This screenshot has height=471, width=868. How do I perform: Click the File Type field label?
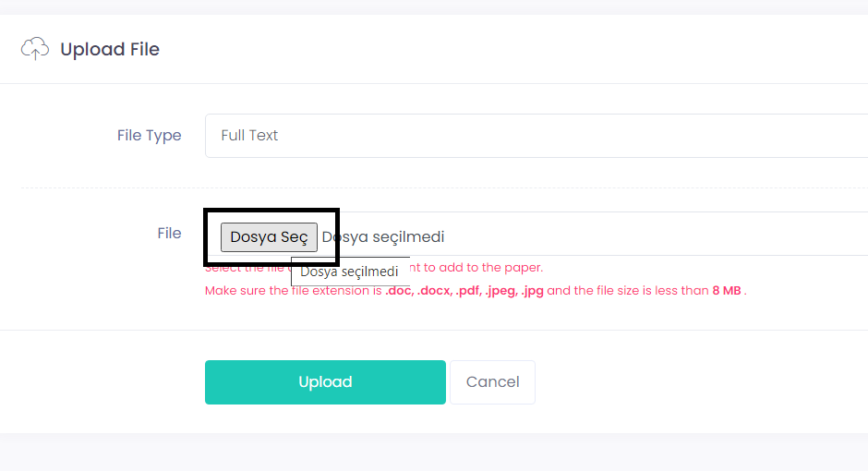[x=149, y=136]
